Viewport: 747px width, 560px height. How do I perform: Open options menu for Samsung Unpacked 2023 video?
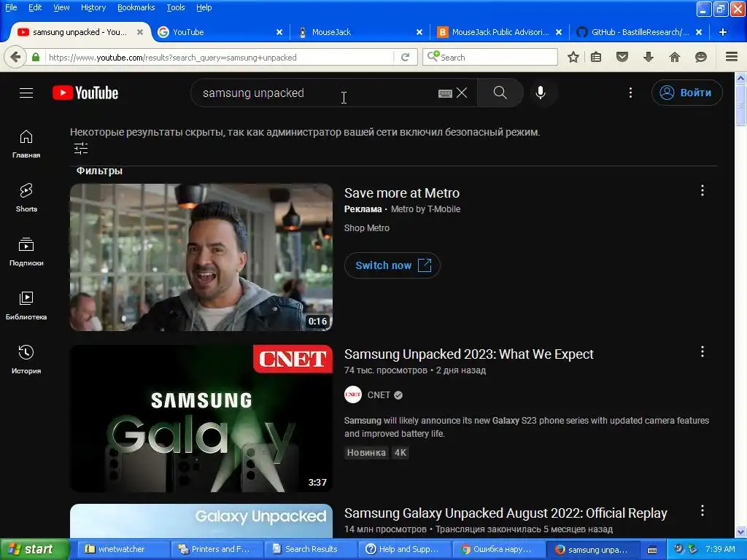click(703, 352)
